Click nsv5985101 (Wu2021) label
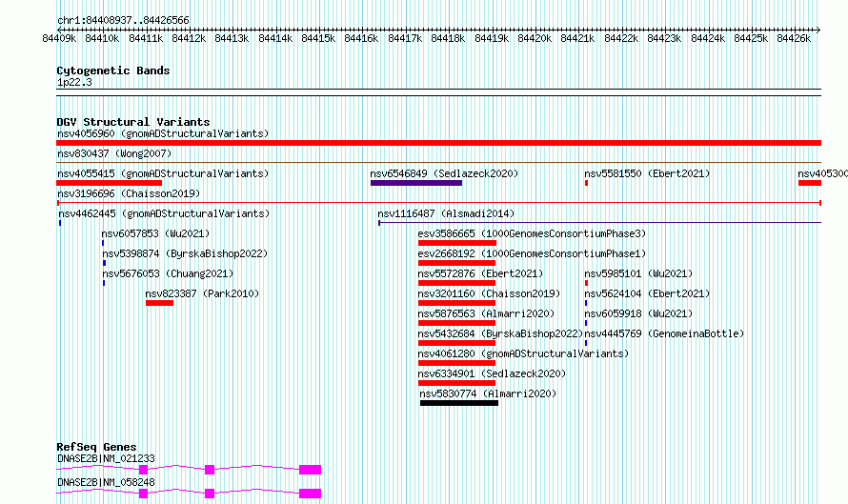This screenshot has width=848, height=504. [x=638, y=273]
